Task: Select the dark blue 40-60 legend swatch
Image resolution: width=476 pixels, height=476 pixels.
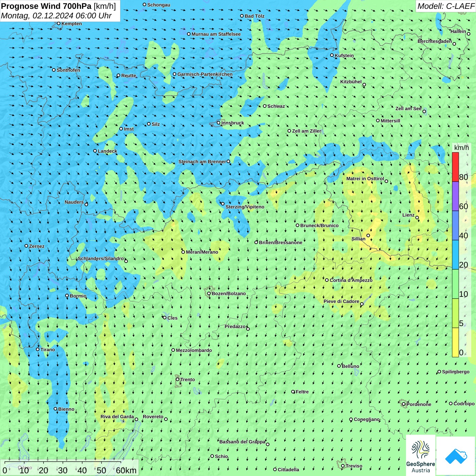Action: 456,225
